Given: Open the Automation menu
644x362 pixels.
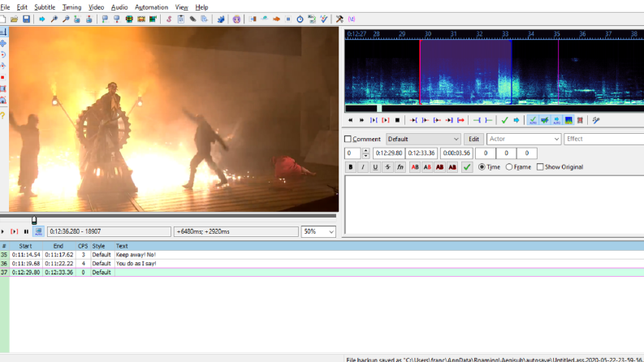Looking at the screenshot, I should coord(151,7).
